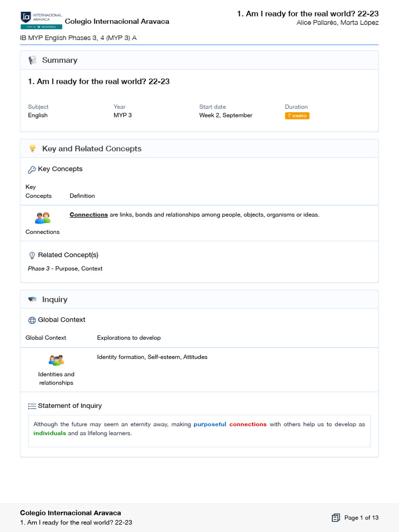Click the underlined Connections definition link
The width and height of the screenshot is (399, 532).
coord(88,215)
